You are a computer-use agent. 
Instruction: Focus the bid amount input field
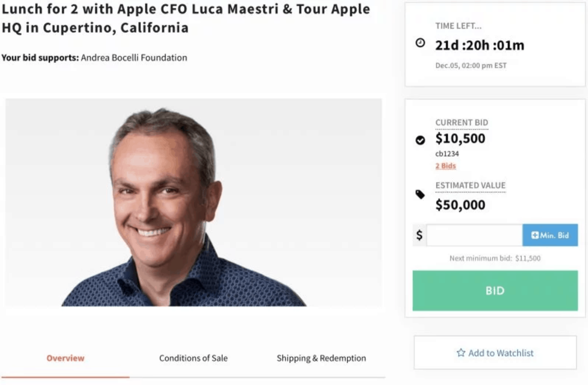click(474, 235)
